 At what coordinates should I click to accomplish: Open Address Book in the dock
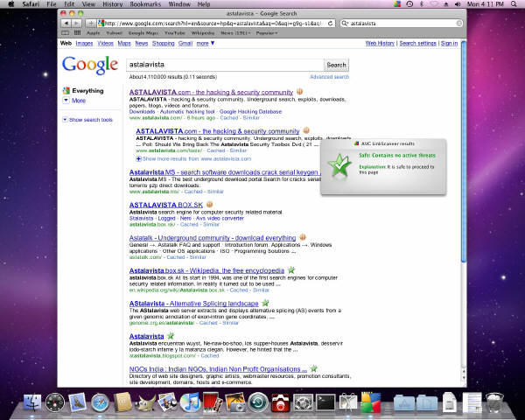122,402
